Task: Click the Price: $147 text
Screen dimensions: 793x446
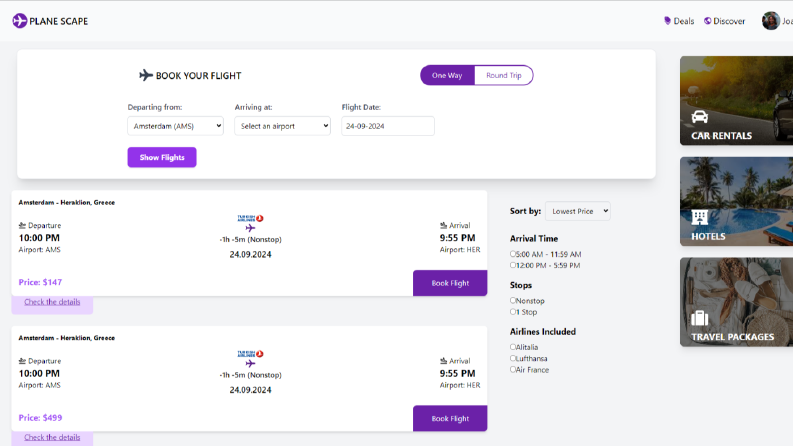Action: click(x=40, y=282)
